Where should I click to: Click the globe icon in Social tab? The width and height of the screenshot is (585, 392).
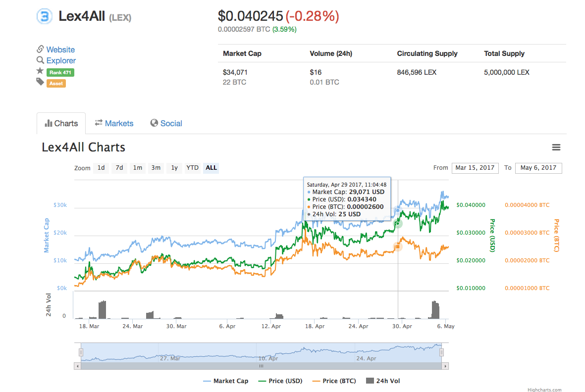click(x=154, y=123)
